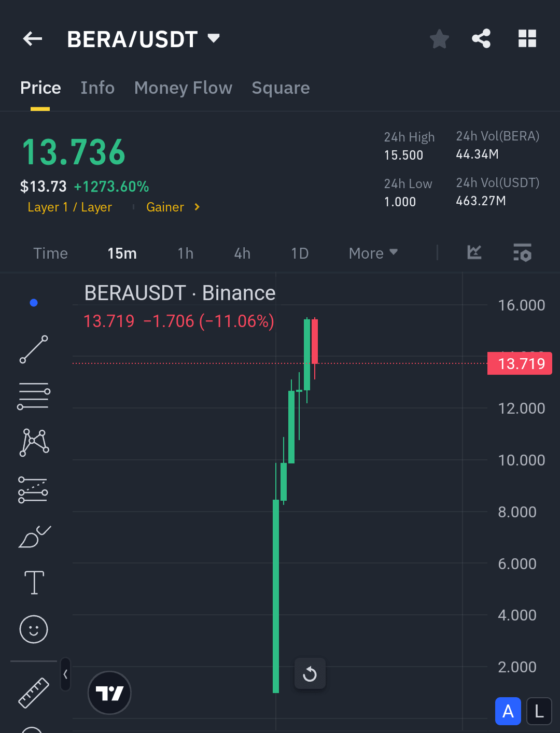Select the brush drawing tool

tap(34, 537)
